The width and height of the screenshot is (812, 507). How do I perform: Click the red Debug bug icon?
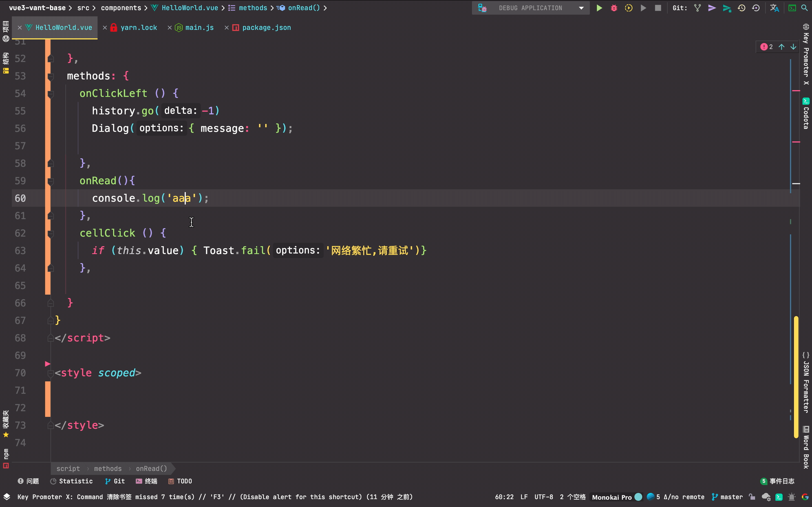[614, 8]
